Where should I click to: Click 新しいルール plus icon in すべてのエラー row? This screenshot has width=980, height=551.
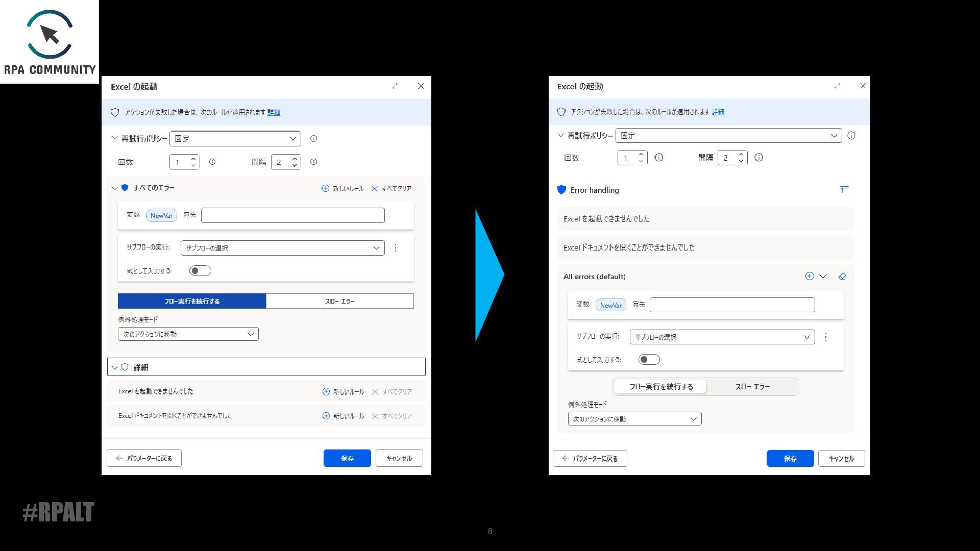[x=325, y=188]
